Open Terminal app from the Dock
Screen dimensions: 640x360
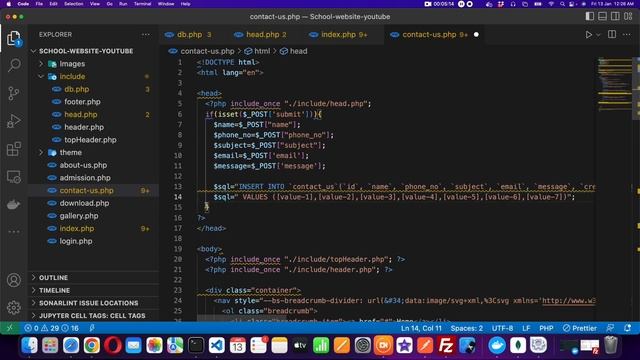pos(196,345)
